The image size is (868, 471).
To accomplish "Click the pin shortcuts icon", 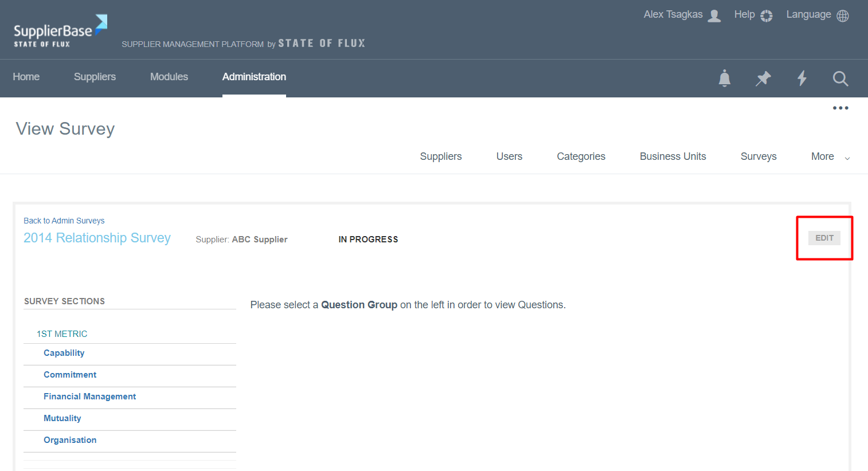I will click(x=763, y=78).
